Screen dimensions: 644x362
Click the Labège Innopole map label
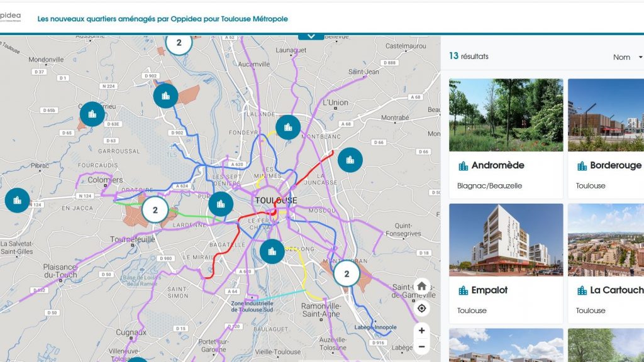coord(375,327)
